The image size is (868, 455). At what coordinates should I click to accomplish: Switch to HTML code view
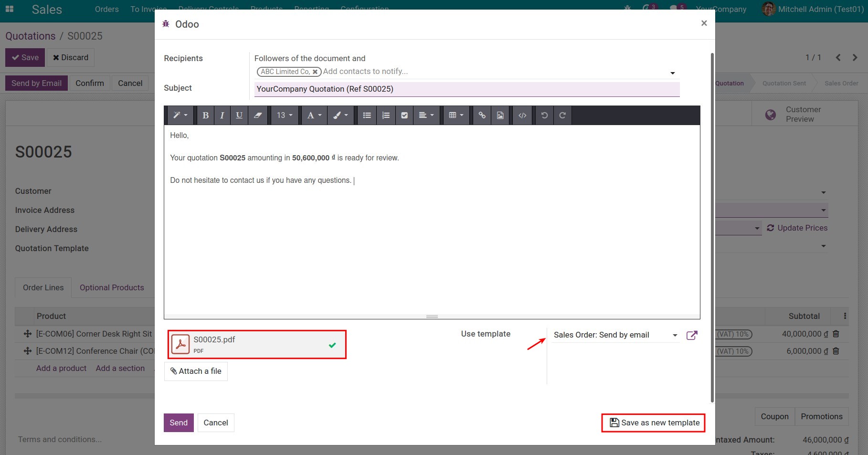coord(522,115)
